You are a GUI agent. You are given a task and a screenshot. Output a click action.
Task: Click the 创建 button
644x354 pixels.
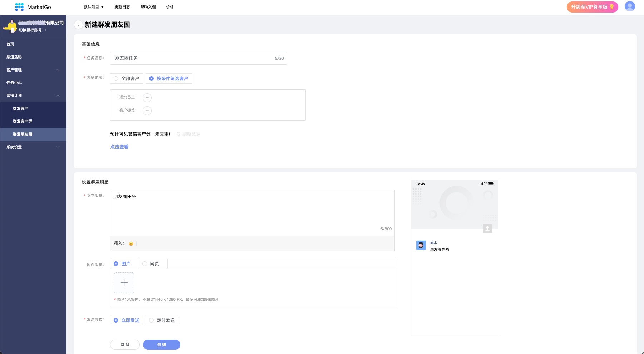[161, 345]
